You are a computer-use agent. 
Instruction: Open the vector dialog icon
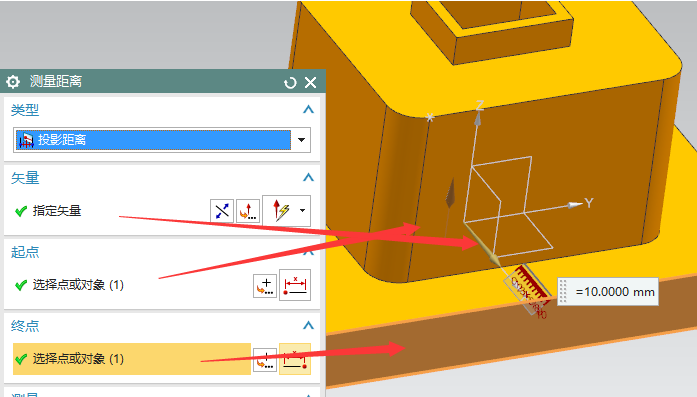pyautogui.click(x=248, y=211)
